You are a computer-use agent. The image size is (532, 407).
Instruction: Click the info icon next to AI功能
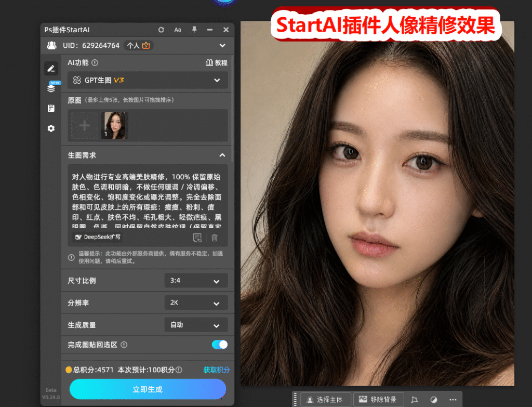tap(95, 62)
